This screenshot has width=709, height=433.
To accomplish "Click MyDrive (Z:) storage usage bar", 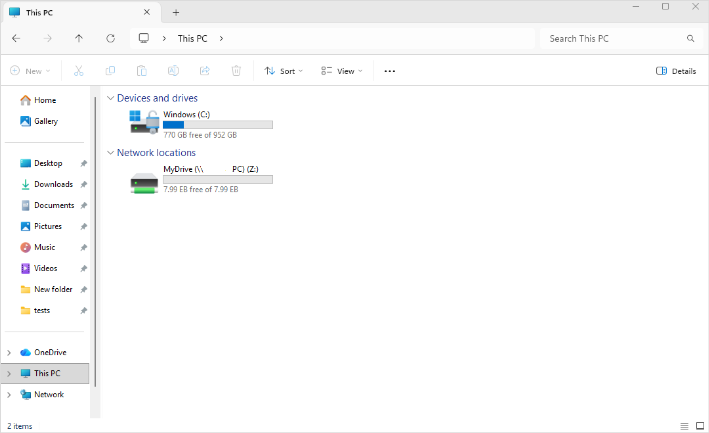I will coord(218,179).
